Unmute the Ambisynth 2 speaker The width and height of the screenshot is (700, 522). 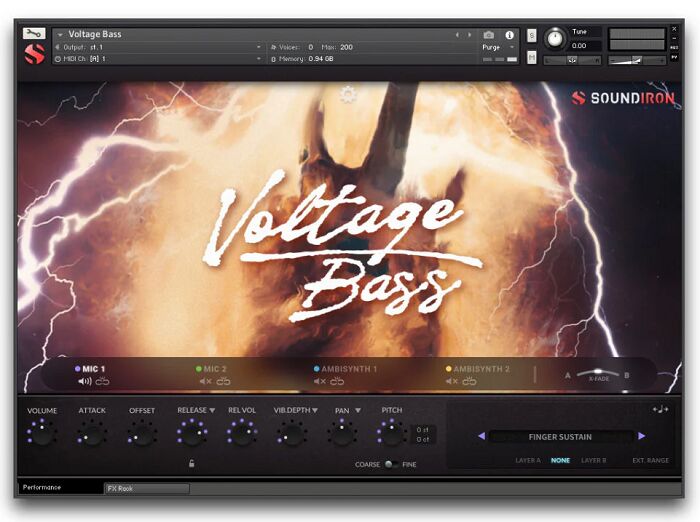coord(452,381)
